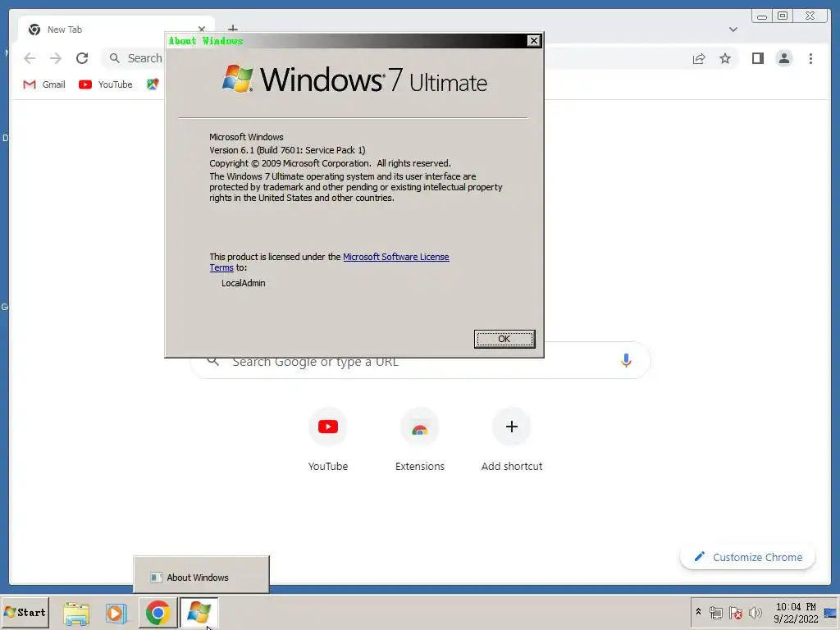Select the About Windows taskbar preview
Image resolution: width=840 pixels, height=630 pixels.
click(202, 577)
